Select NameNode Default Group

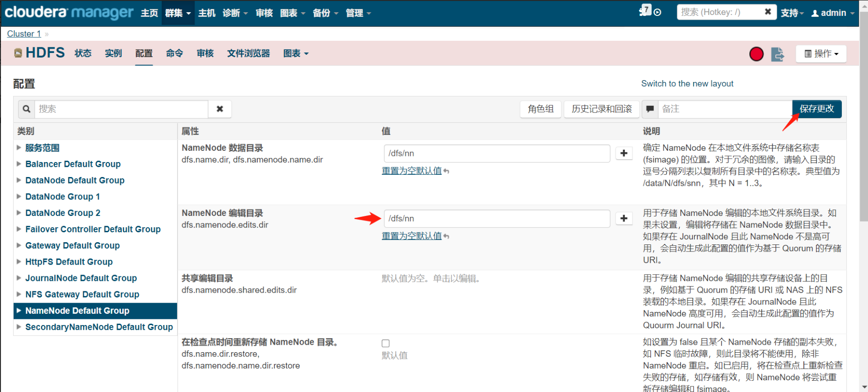pyautogui.click(x=95, y=311)
